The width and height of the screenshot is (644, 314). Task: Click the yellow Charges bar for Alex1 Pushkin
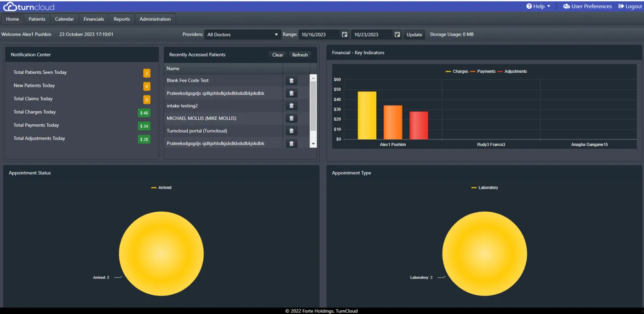point(367,116)
